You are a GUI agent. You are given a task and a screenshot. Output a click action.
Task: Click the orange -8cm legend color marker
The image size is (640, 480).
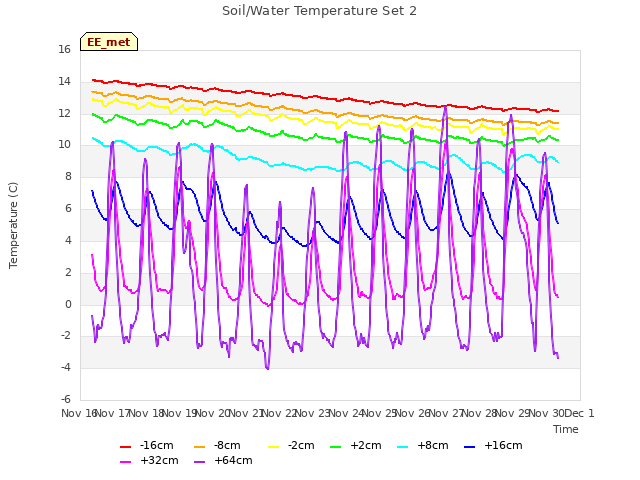click(x=200, y=447)
